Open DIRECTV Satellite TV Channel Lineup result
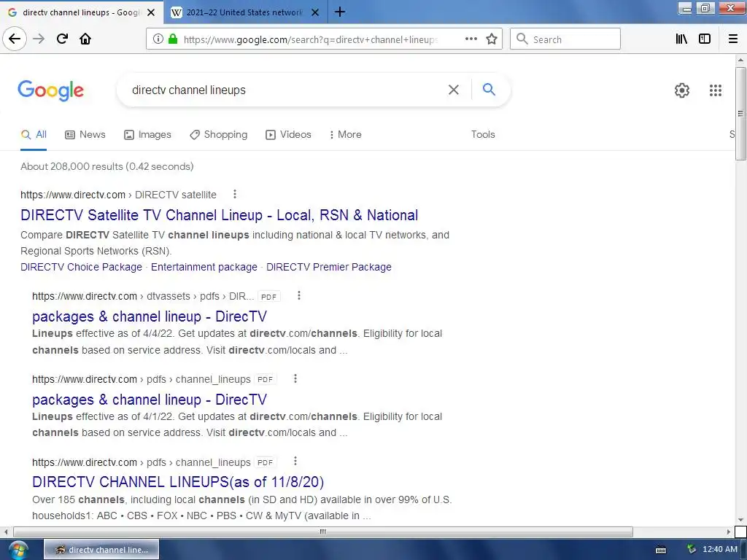Image resolution: width=747 pixels, height=560 pixels. coord(219,215)
